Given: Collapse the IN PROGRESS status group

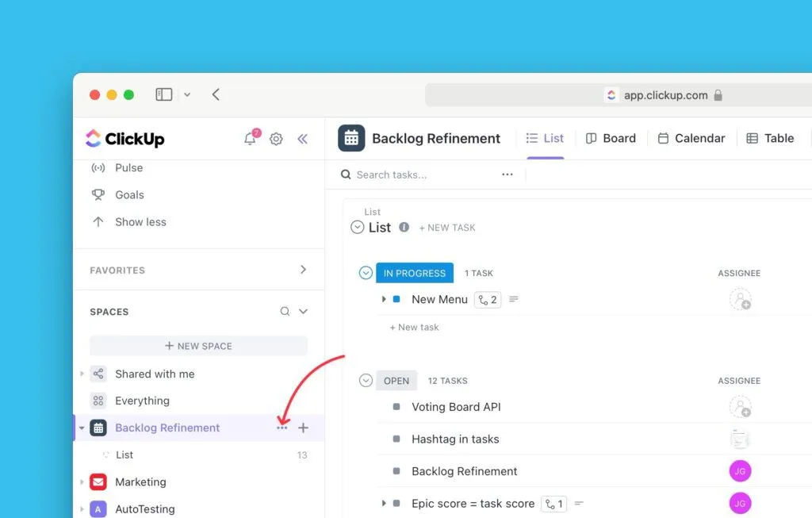Looking at the screenshot, I should tap(366, 273).
